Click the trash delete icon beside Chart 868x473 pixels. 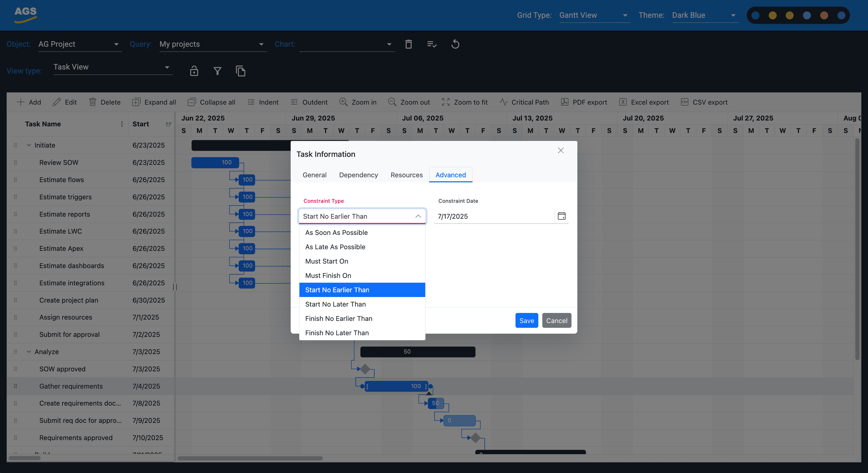(409, 44)
